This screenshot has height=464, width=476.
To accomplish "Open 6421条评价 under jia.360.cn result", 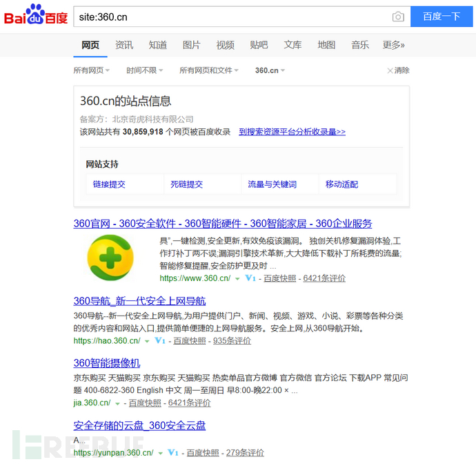I will point(190,403).
